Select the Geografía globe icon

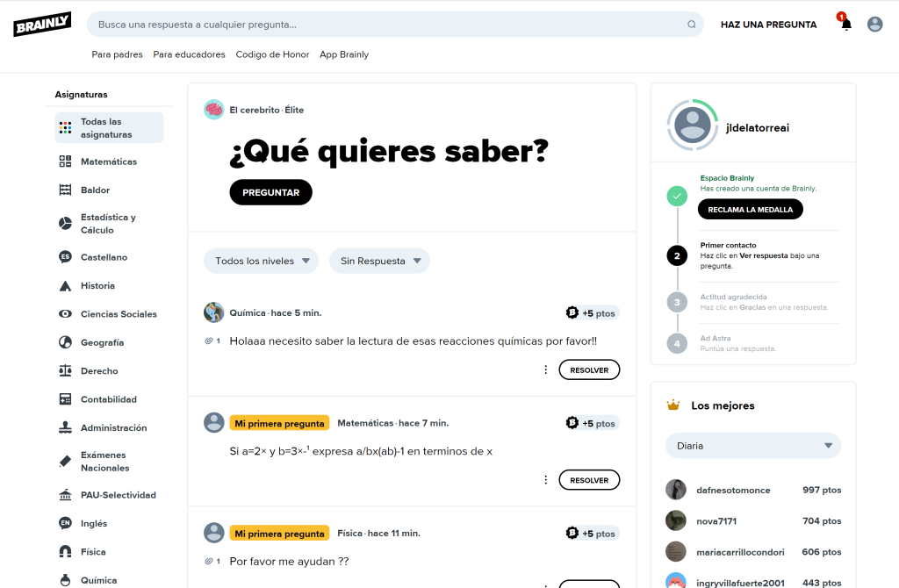tap(65, 342)
